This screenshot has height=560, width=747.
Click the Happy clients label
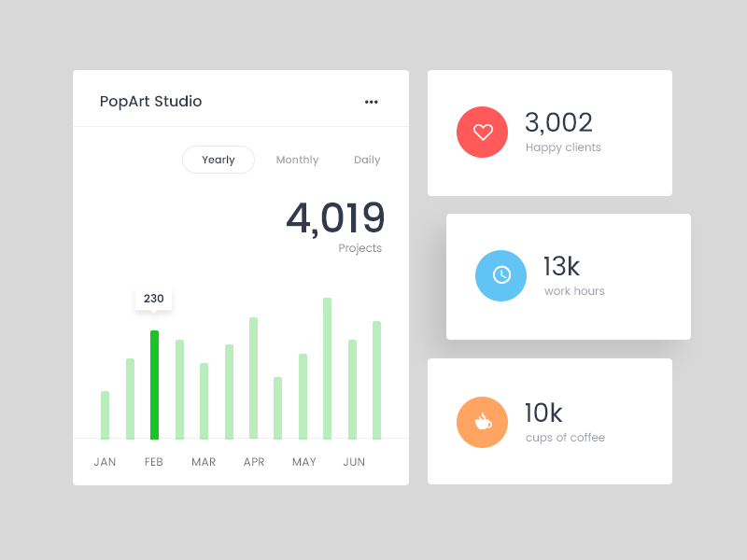coord(563,147)
